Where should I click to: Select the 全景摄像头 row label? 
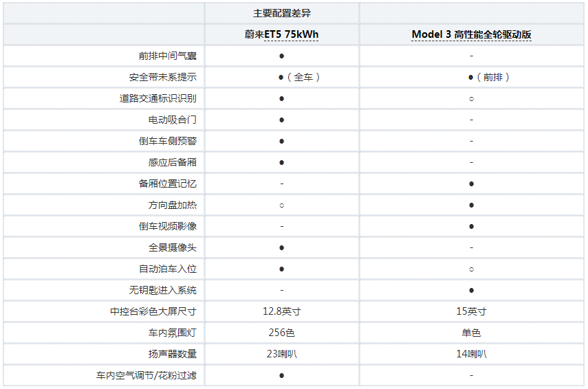tap(173, 247)
